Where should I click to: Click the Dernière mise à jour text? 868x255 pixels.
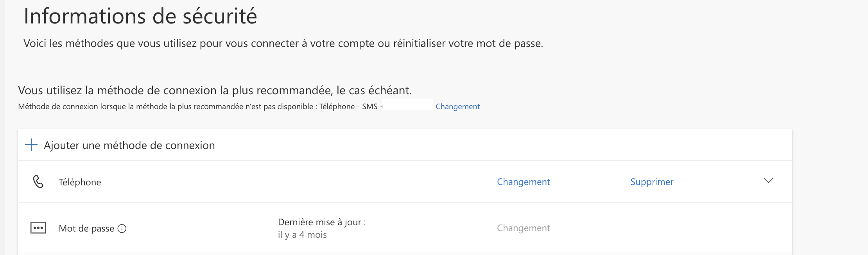(x=322, y=222)
